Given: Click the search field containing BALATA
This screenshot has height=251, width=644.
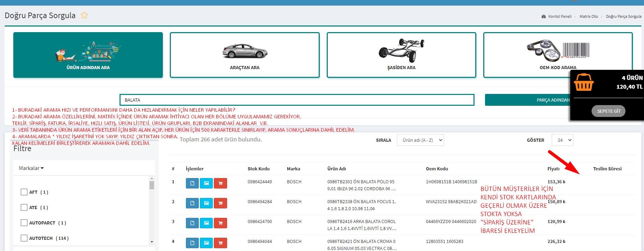Looking at the screenshot, I should pyautogui.click(x=297, y=100).
